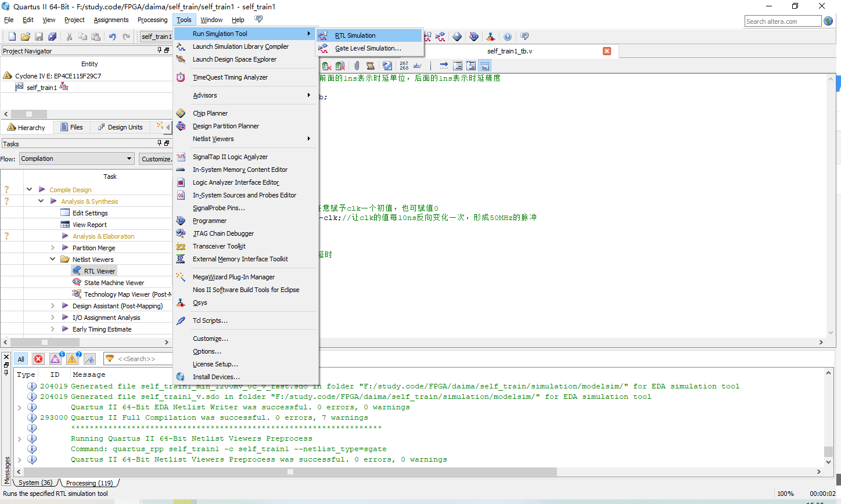Image resolution: width=841 pixels, height=504 pixels.
Task: Click the Undo arrow icon
Action: pos(113,37)
